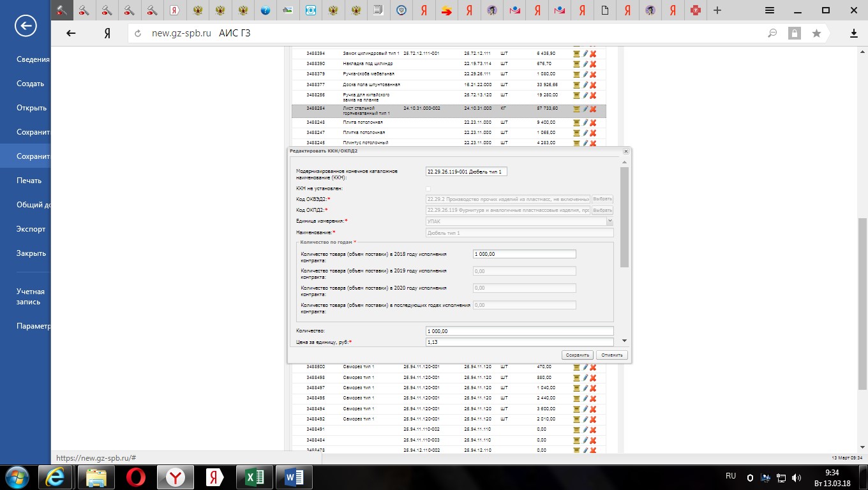Delete row 3488498 with red X
The image size is (868, 490).
point(593,377)
